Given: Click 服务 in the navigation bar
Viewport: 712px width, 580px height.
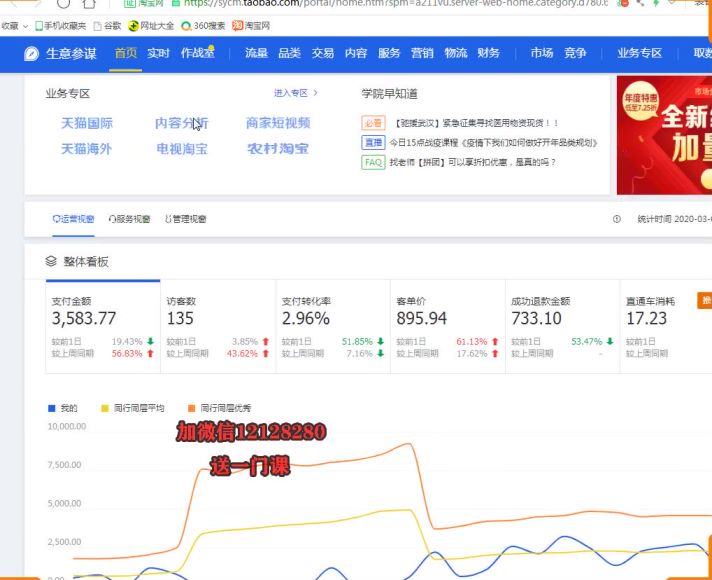Looking at the screenshot, I should click(389, 53).
